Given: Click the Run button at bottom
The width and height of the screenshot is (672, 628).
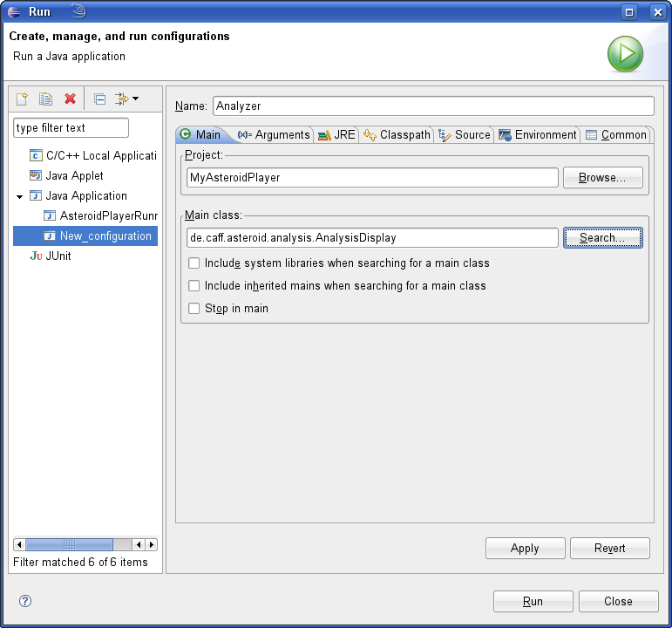Looking at the screenshot, I should 533,602.
